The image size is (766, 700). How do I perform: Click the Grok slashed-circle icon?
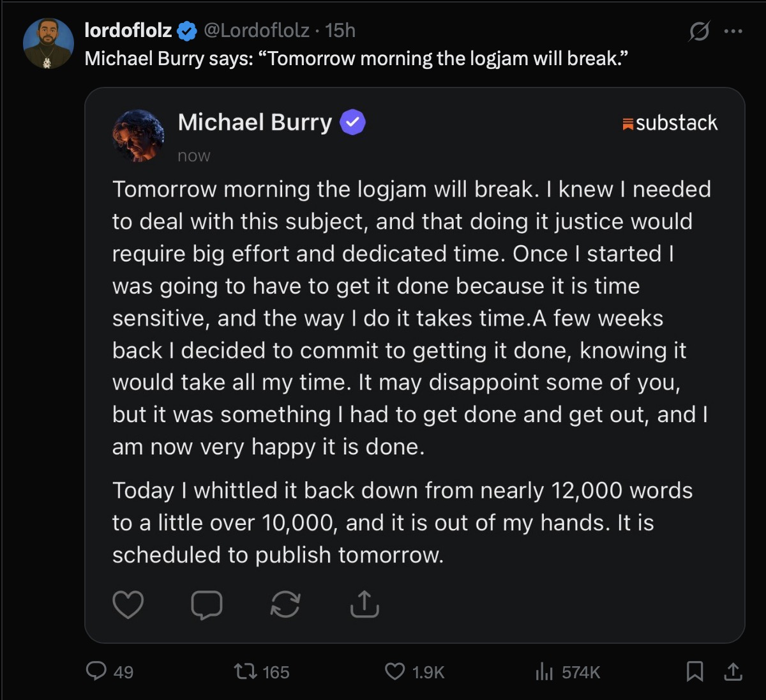tap(699, 31)
